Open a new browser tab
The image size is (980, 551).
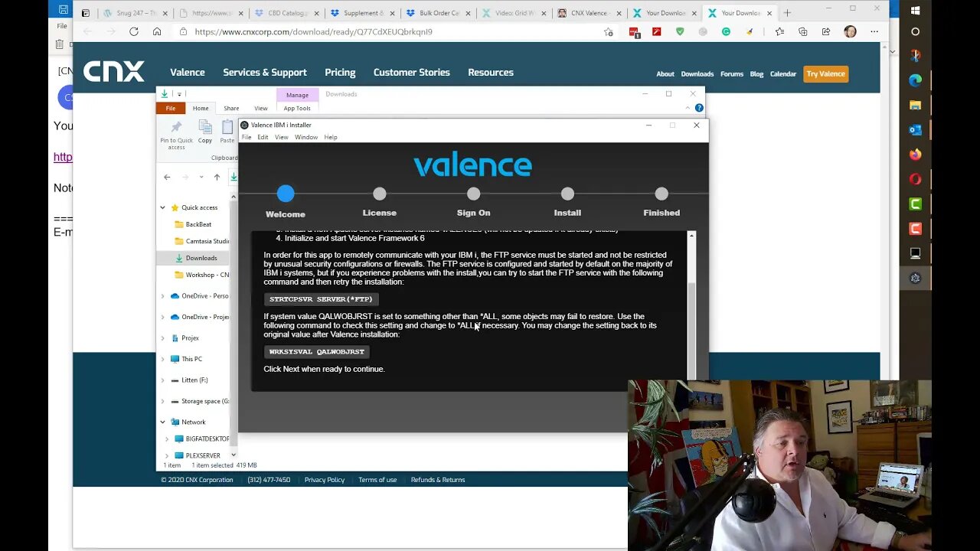787,13
